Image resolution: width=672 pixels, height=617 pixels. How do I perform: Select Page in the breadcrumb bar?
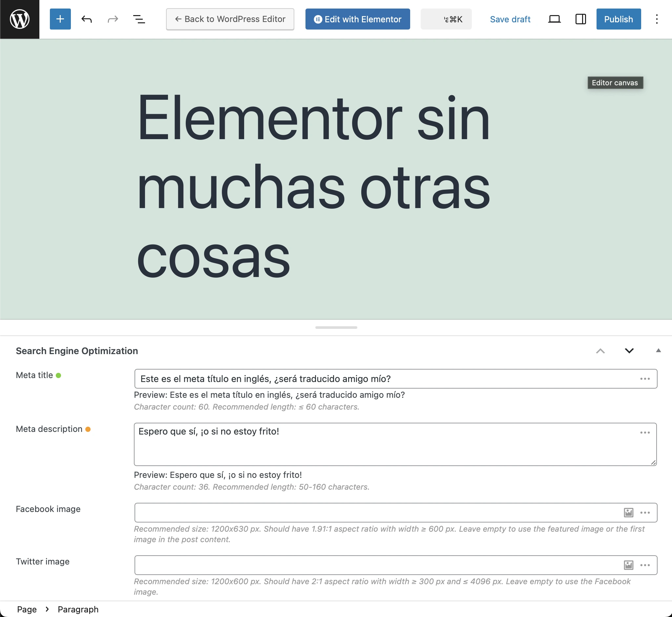click(27, 609)
